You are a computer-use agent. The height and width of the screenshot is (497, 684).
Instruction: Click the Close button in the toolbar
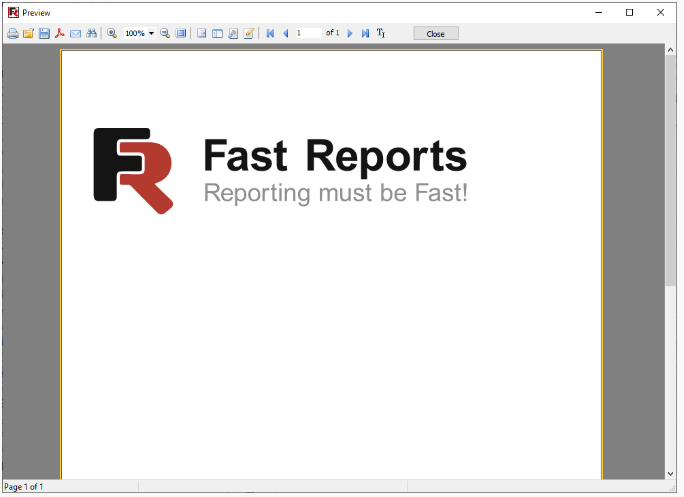coord(436,34)
